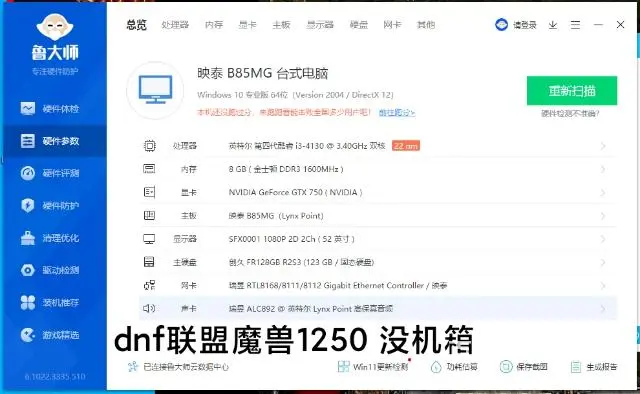640x394 pixels.
Task: Click SFX0001 1080P monitor text
Action: point(291,239)
